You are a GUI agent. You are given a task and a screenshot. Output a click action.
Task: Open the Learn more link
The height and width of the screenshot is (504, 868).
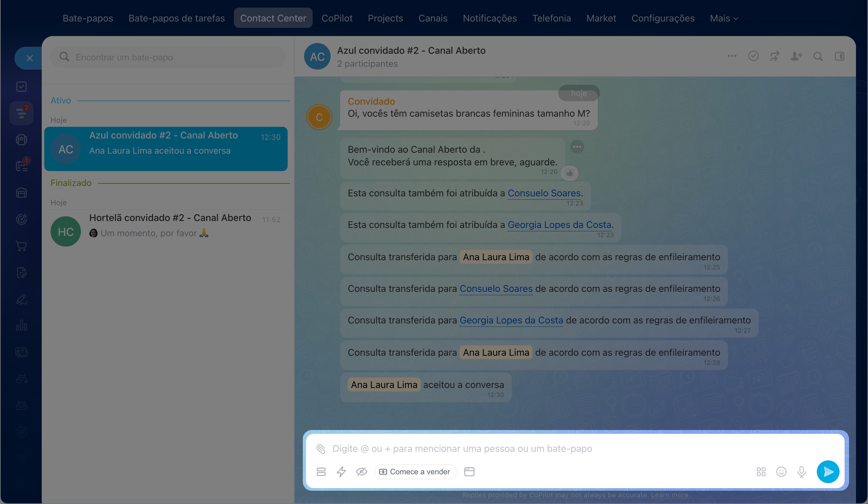[x=669, y=495]
